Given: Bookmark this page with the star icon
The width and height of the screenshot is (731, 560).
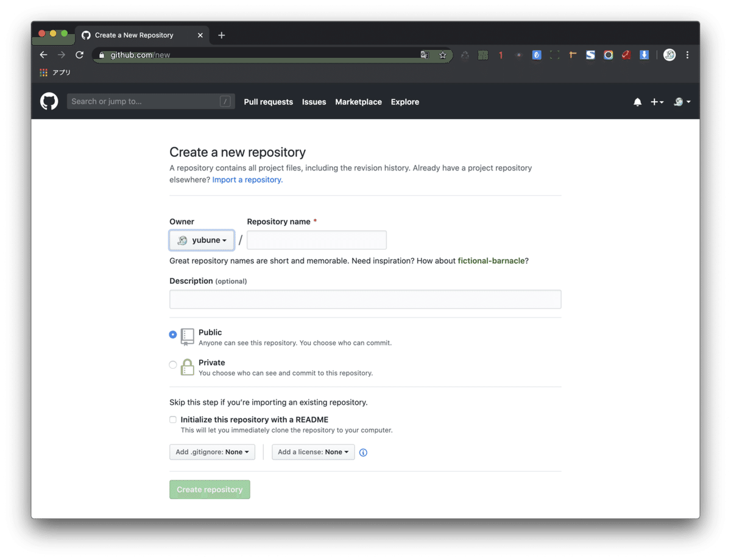Looking at the screenshot, I should [x=443, y=55].
